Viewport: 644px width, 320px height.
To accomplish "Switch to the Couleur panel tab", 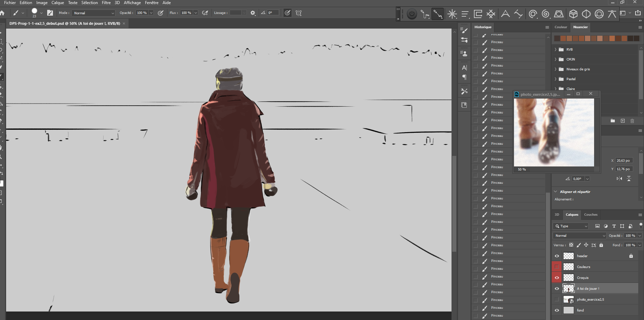I will (x=561, y=27).
